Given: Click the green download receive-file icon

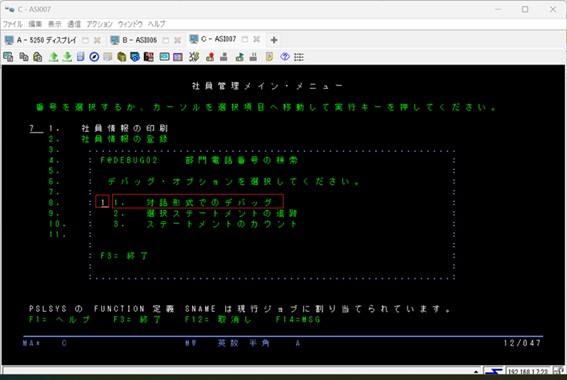Looking at the screenshot, I should coord(67,57).
